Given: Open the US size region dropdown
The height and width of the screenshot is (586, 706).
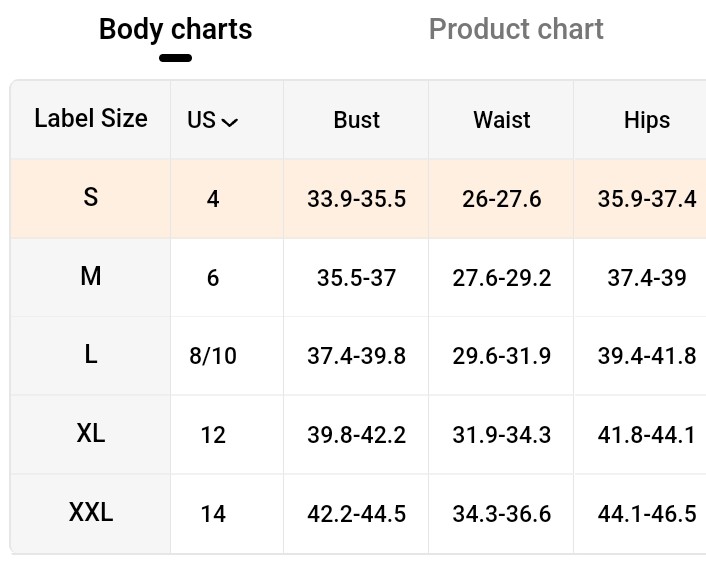Looking at the screenshot, I should [213, 120].
